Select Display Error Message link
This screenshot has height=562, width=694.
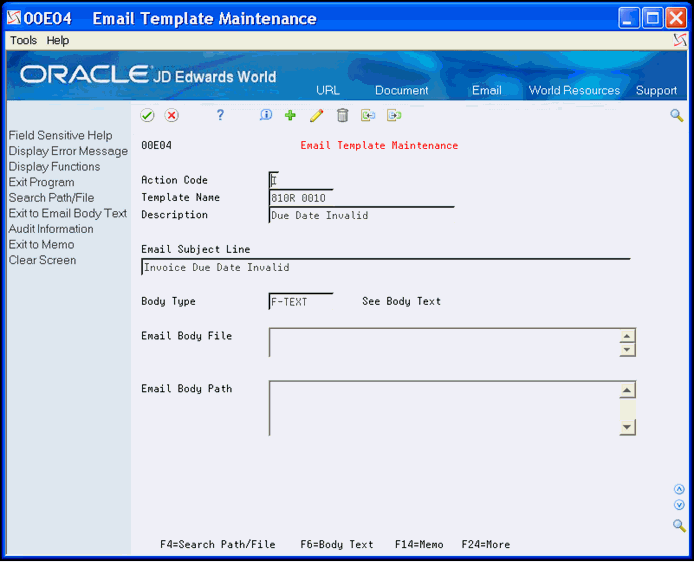68,151
